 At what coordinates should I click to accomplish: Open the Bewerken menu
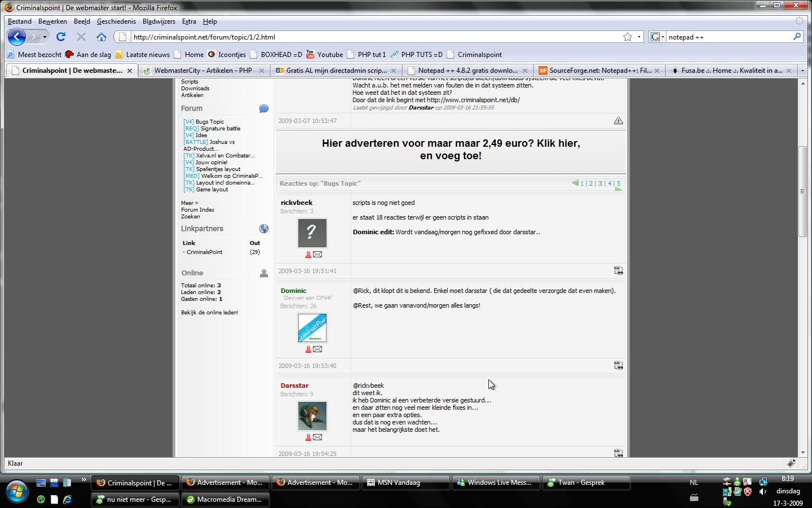pos(52,21)
